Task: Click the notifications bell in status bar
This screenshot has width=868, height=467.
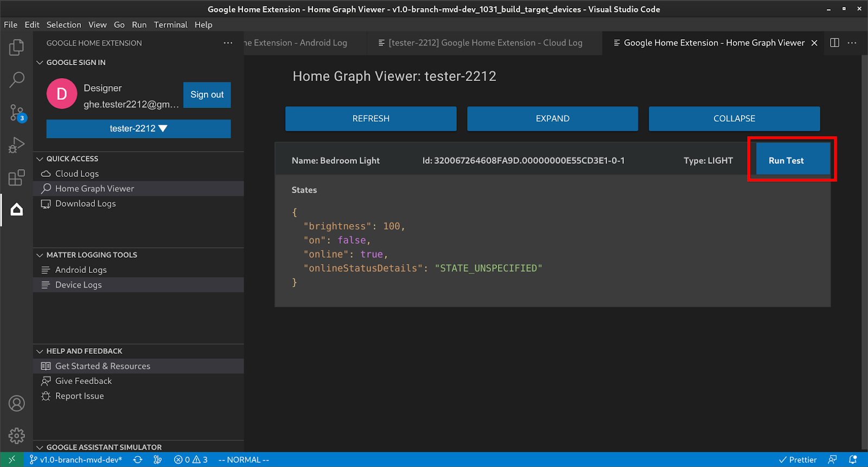Action: 853,459
